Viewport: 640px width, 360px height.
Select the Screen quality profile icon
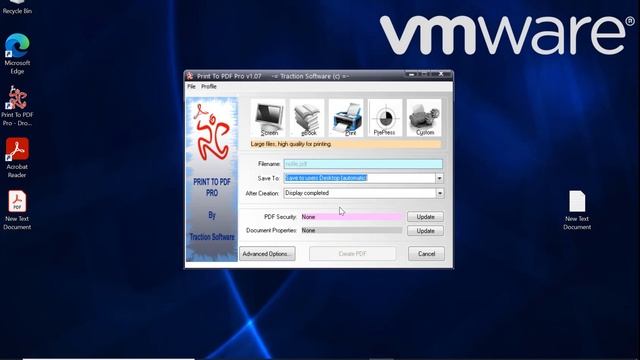point(268,118)
